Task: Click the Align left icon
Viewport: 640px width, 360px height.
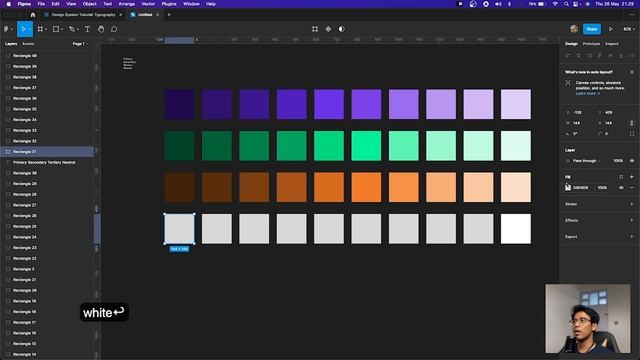Action: click(x=567, y=56)
